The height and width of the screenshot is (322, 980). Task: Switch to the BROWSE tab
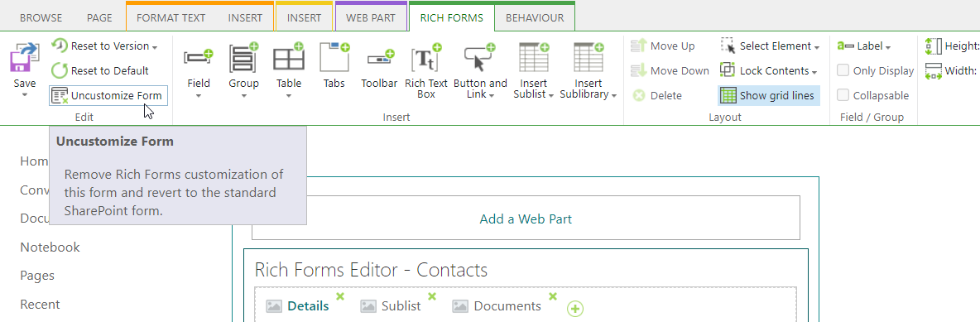click(41, 18)
